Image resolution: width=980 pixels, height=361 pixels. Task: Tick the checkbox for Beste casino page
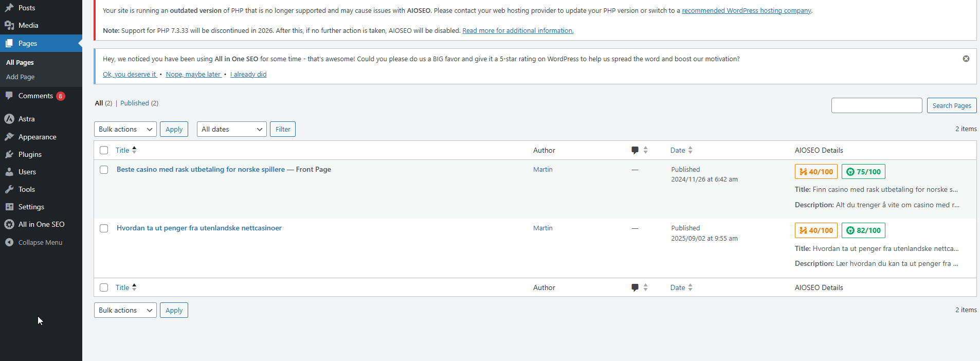[104, 170]
